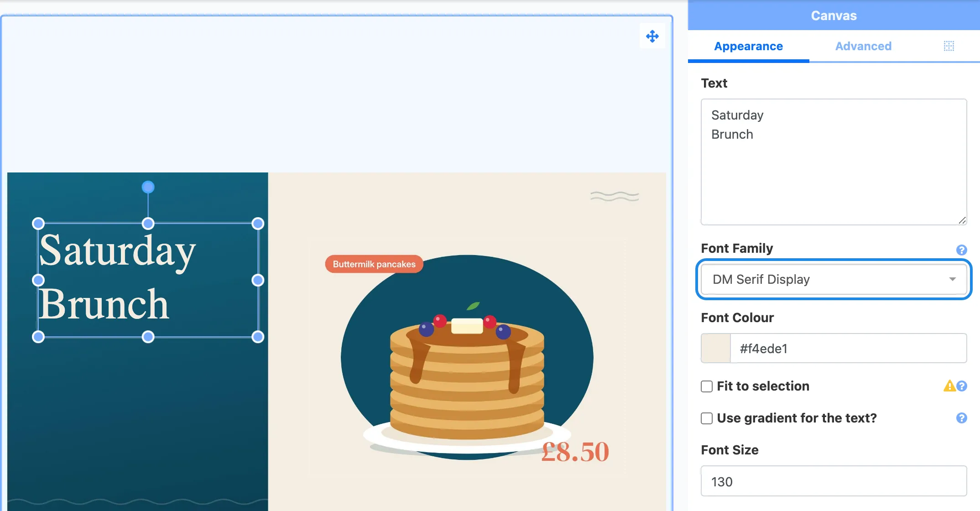Click the bottom-left resize handle of text box

[38, 337]
